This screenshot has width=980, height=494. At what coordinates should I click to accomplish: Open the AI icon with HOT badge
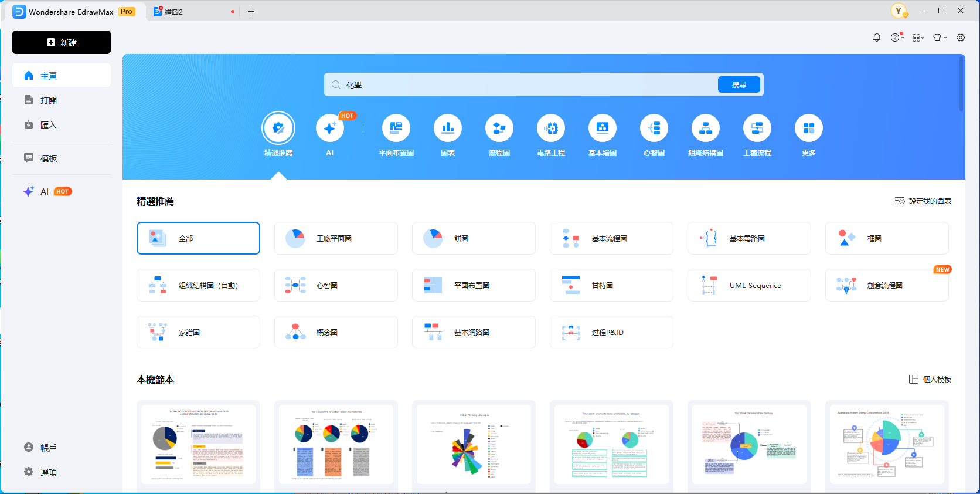(329, 128)
